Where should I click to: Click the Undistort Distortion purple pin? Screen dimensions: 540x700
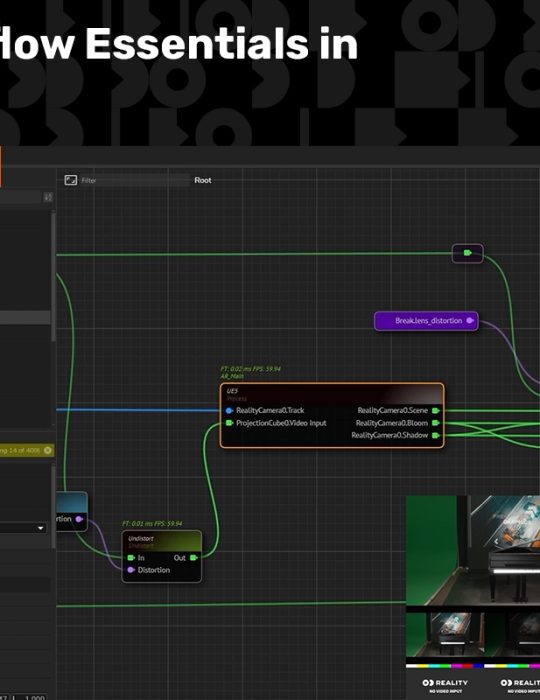[x=131, y=570]
